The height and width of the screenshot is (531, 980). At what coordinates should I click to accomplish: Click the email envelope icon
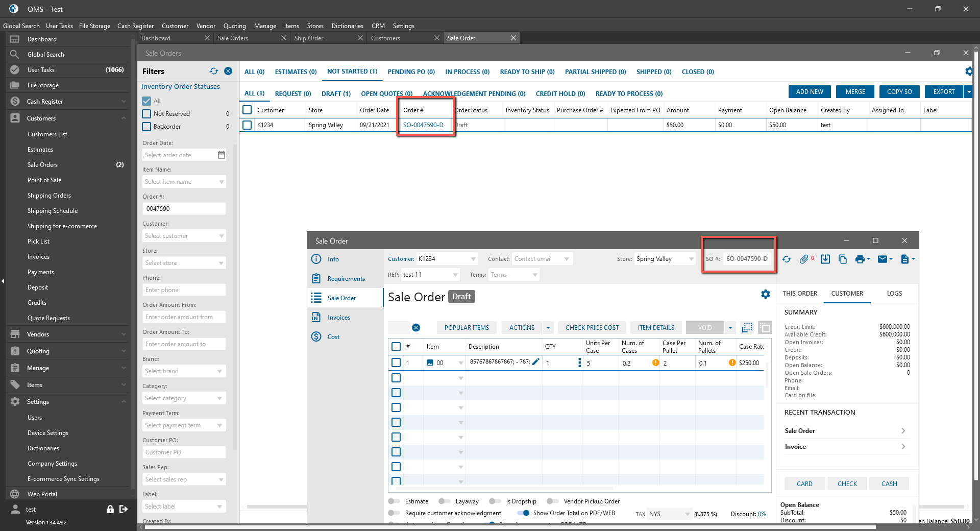(x=882, y=259)
